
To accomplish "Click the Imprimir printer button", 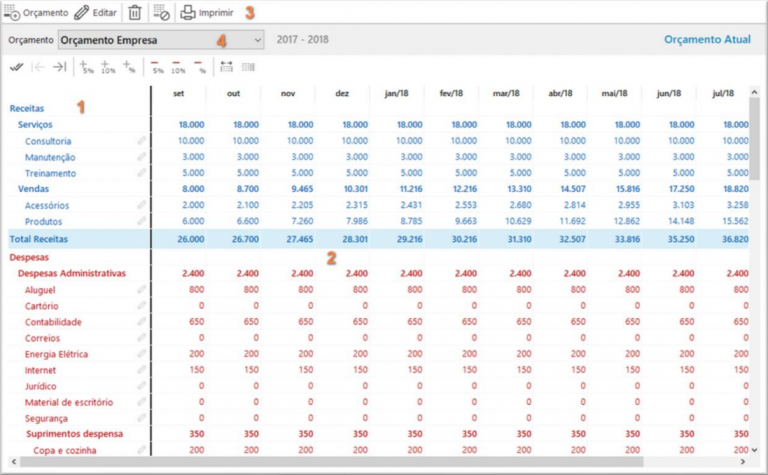I will click(207, 13).
